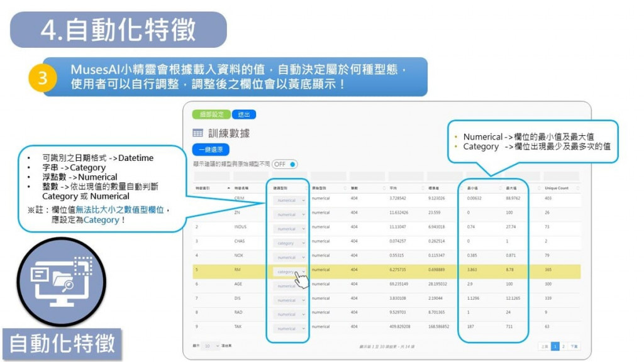644x362 pixels.
Task: Click the green 細部設定 button
Action: (x=211, y=114)
